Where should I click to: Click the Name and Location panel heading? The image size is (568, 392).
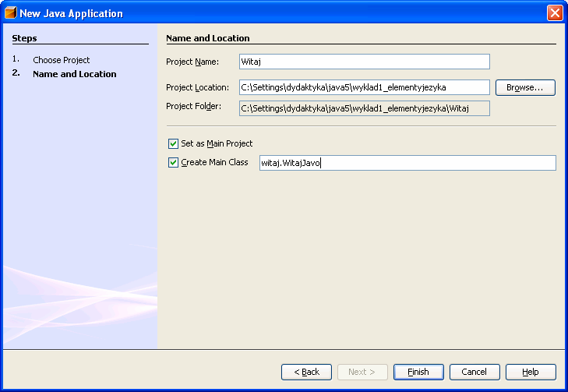(x=207, y=38)
